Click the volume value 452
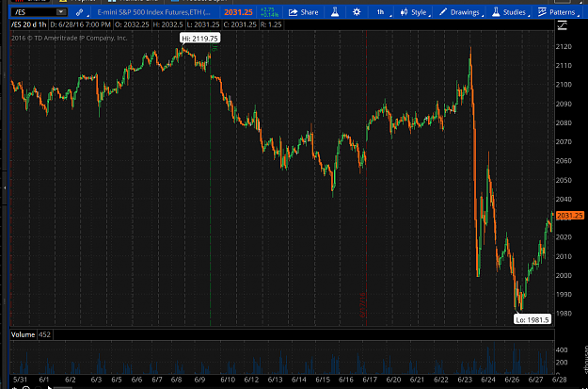Image resolution: width=588 pixels, height=389 pixels. (45, 335)
